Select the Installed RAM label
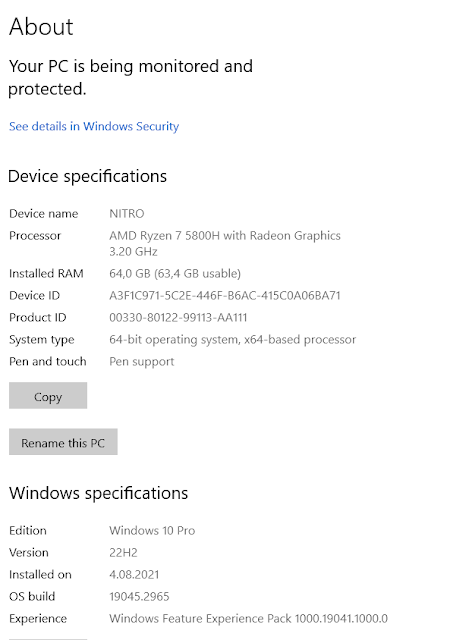450x640 pixels. (x=46, y=273)
